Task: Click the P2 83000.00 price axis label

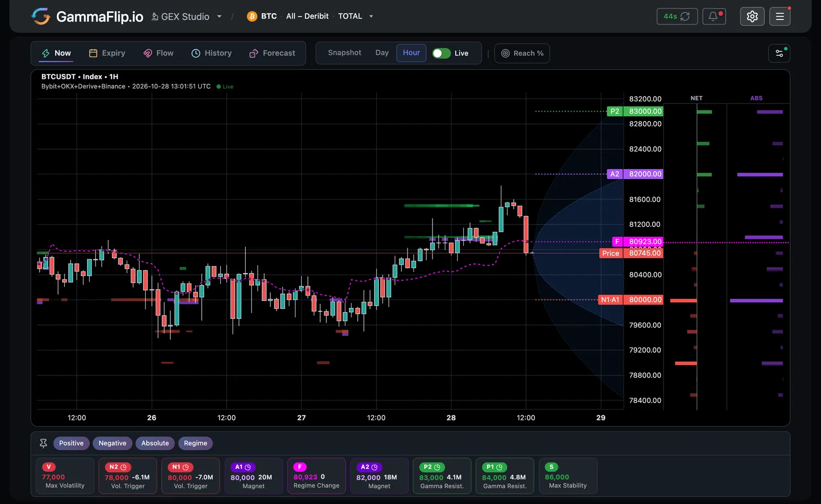Action: coord(635,111)
